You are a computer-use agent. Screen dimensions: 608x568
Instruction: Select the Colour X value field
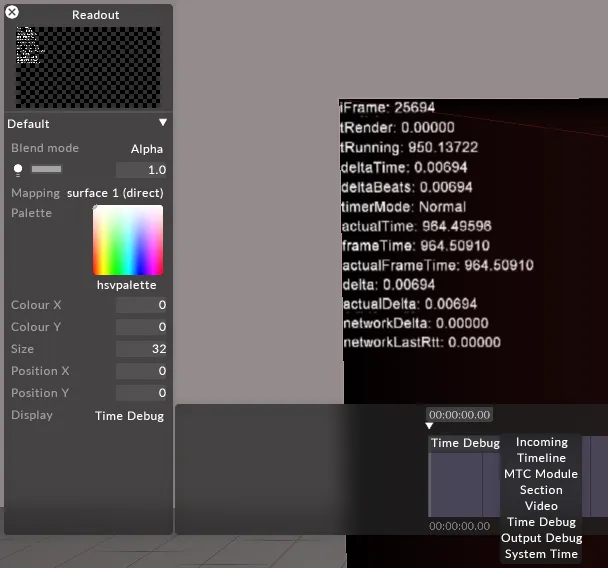click(141, 305)
